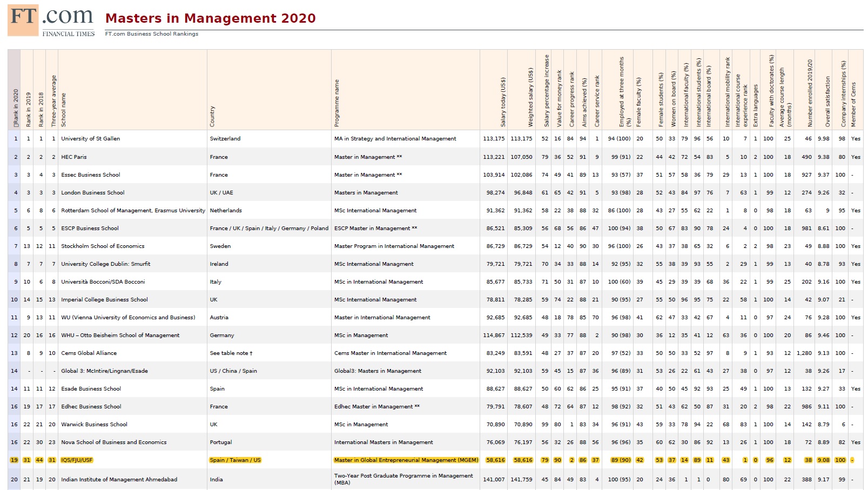Select WU (Vienna University of Economics and Business)
This screenshot has height=490, width=868.
[x=128, y=318]
